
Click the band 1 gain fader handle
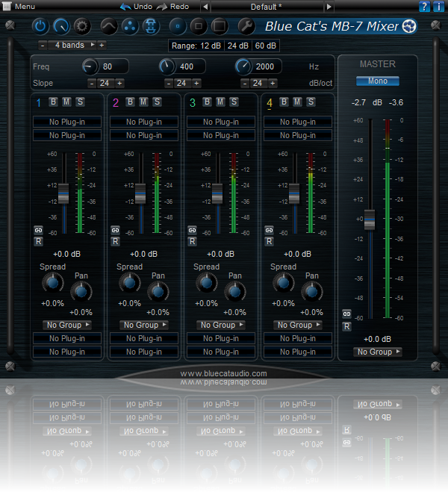63,193
